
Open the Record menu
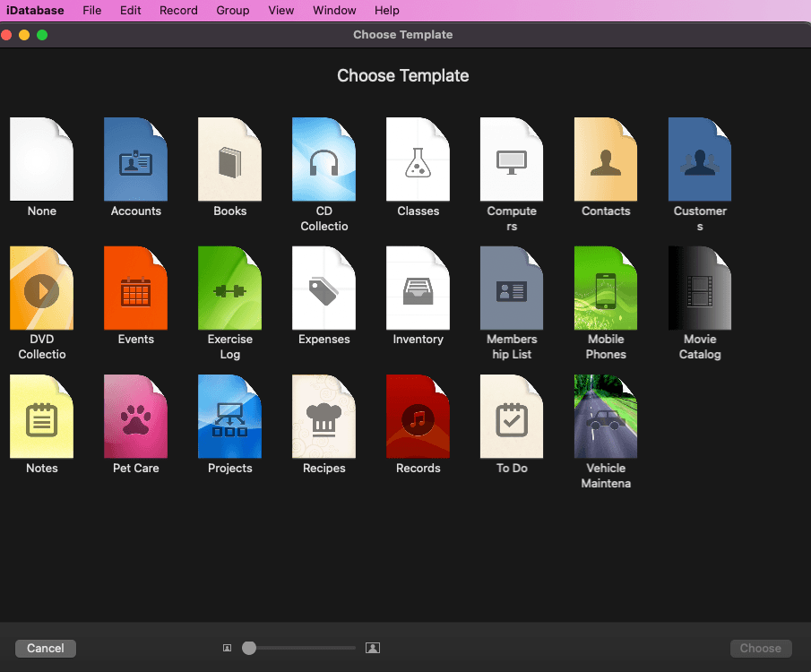178,11
